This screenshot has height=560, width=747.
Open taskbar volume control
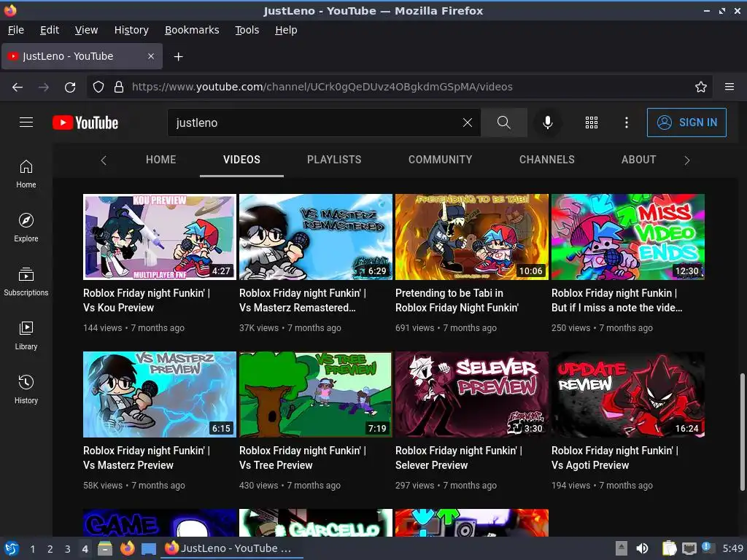[x=642, y=548]
